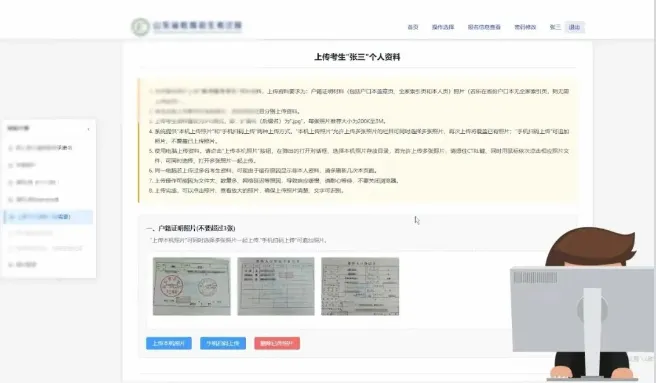
Task: Click the circular site logo in header
Action: click(x=141, y=27)
